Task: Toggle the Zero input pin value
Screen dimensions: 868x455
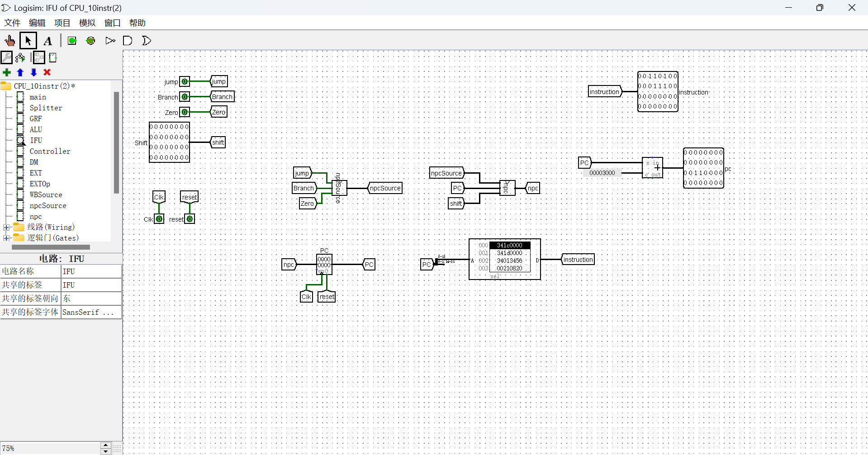Action: (185, 112)
